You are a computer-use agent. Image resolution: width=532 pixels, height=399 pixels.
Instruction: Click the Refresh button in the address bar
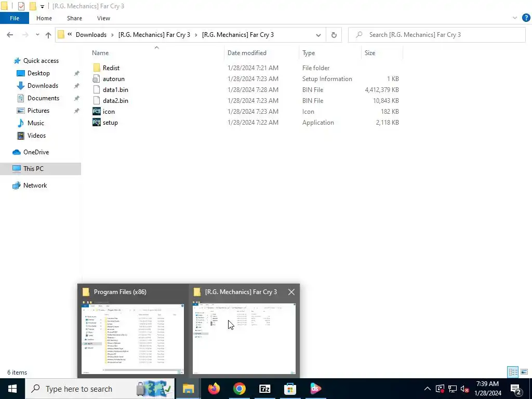(x=334, y=35)
